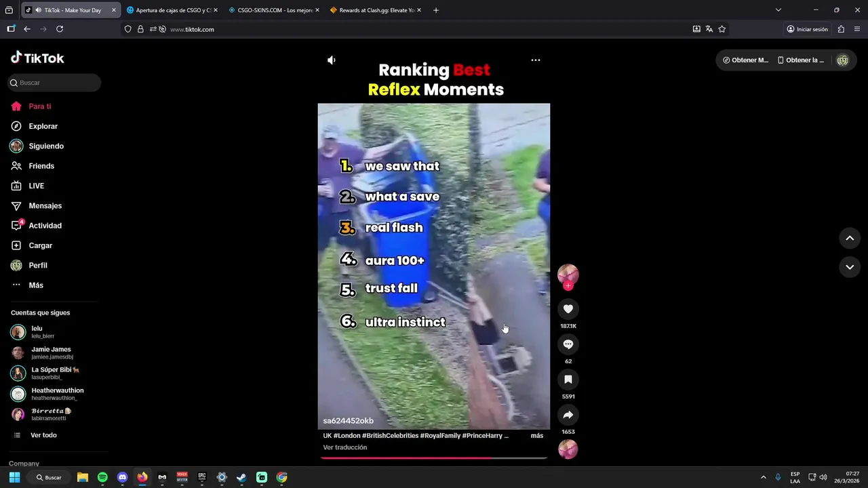Click the Buscar search field in TikTok

[54, 83]
